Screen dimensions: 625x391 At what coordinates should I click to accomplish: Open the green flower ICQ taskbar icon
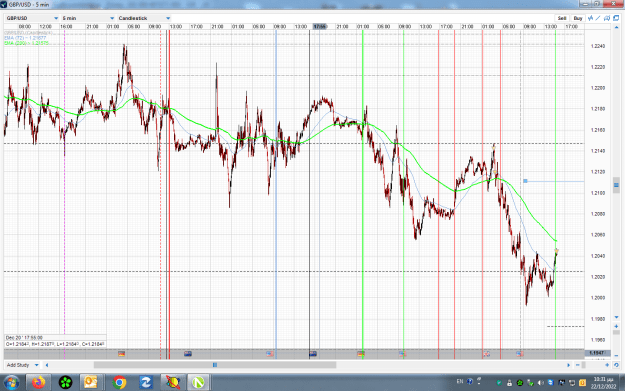tap(65, 383)
